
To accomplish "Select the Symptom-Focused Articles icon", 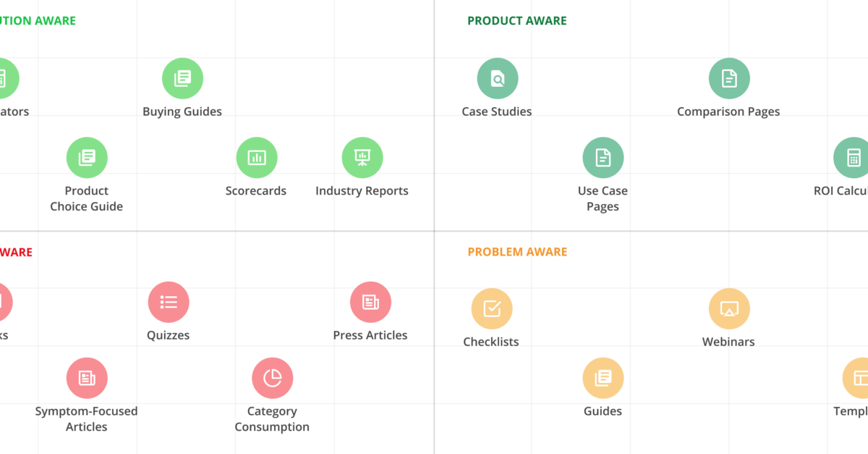I will click(x=87, y=378).
